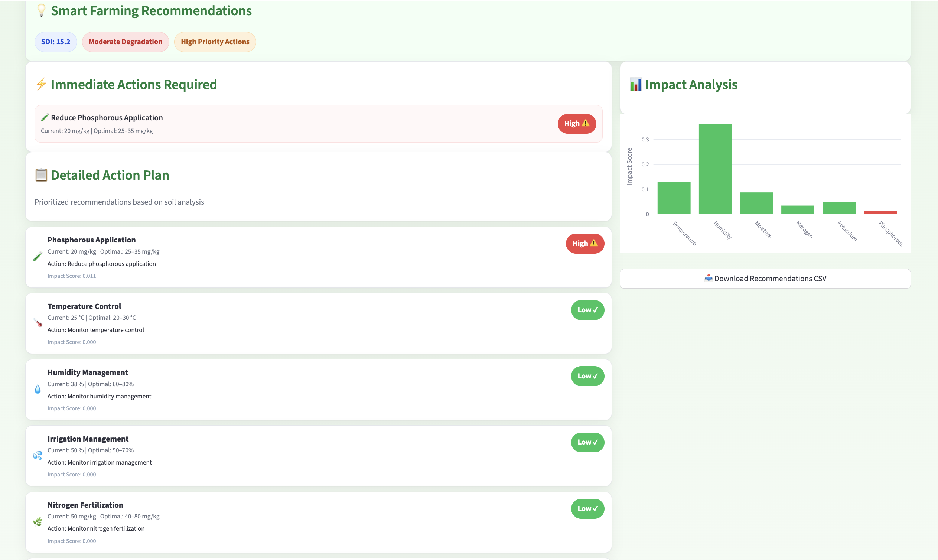Click the Moderate Degradation badge

click(x=125, y=42)
